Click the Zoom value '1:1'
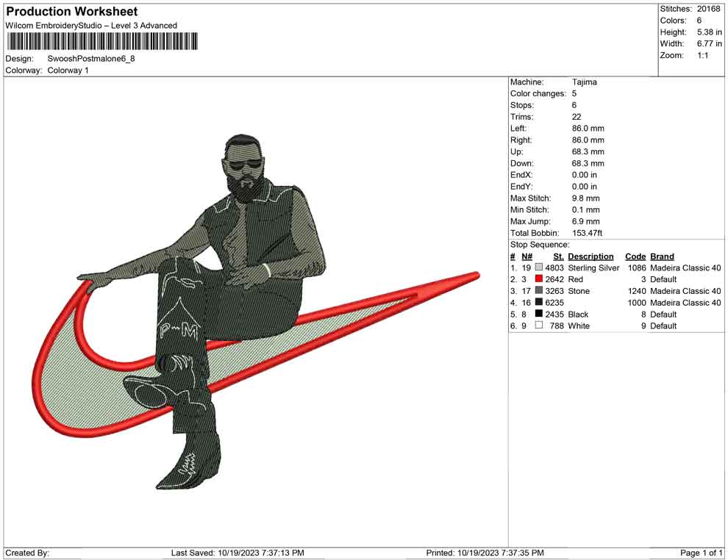 click(703, 55)
